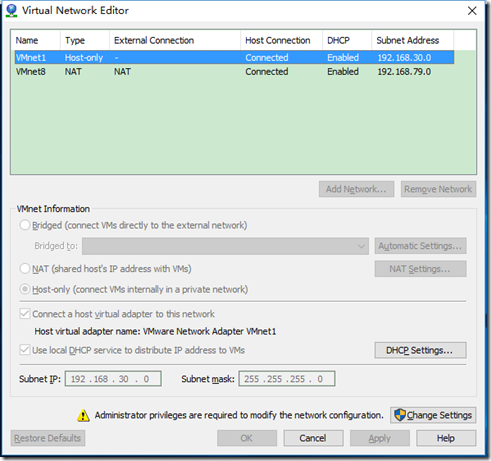Select the Host-only radio button
Viewport: 491px width, 461px height.
(x=25, y=289)
